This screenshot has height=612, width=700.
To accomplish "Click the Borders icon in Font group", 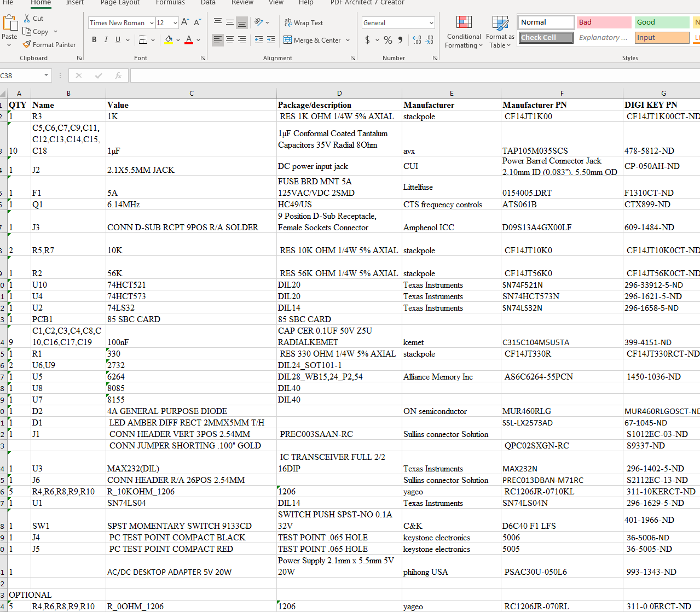I will coord(143,40).
